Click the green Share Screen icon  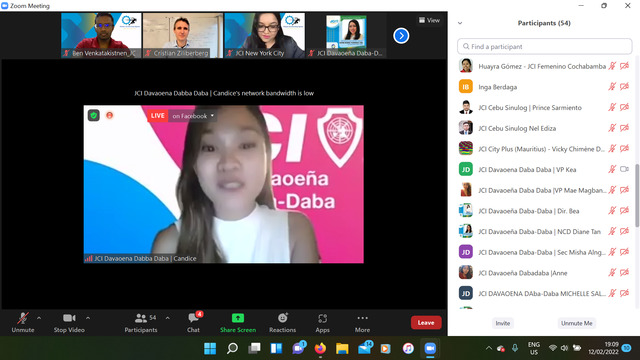pyautogui.click(x=238, y=318)
